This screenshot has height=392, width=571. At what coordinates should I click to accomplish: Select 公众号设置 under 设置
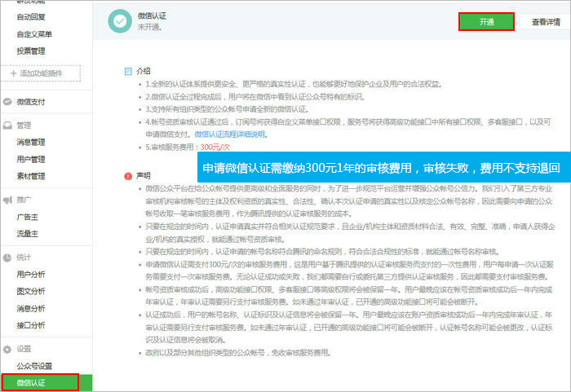34,366
